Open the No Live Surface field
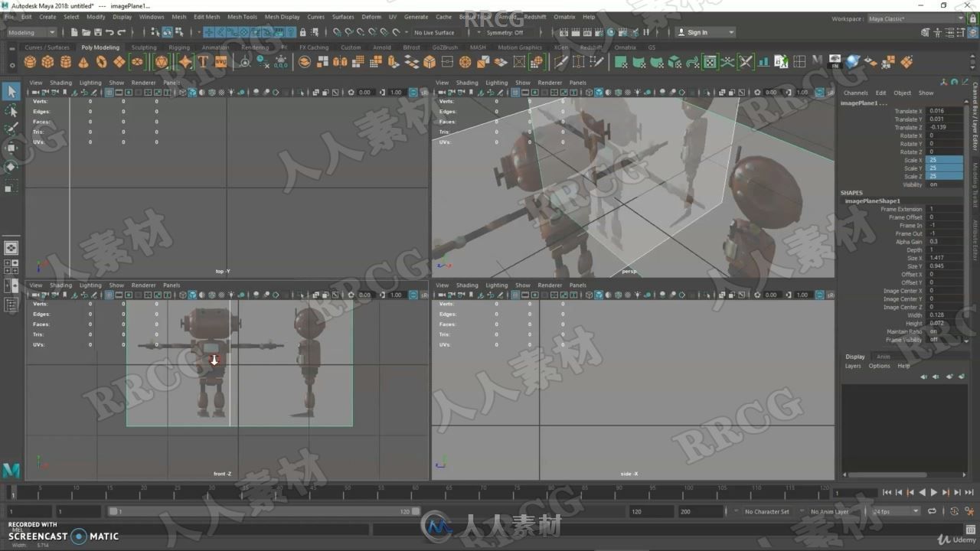This screenshot has width=980, height=551. (436, 32)
